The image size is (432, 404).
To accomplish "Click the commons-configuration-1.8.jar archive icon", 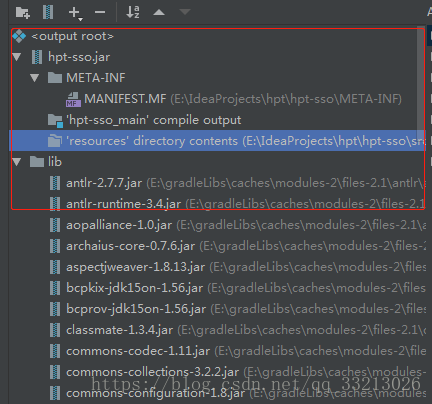I will (55, 393).
